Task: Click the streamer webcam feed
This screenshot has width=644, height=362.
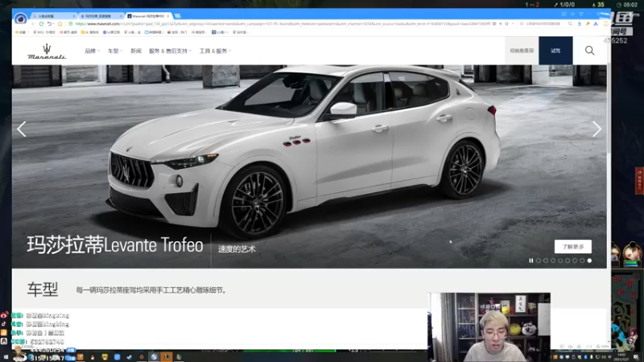Action: pyautogui.click(x=489, y=327)
